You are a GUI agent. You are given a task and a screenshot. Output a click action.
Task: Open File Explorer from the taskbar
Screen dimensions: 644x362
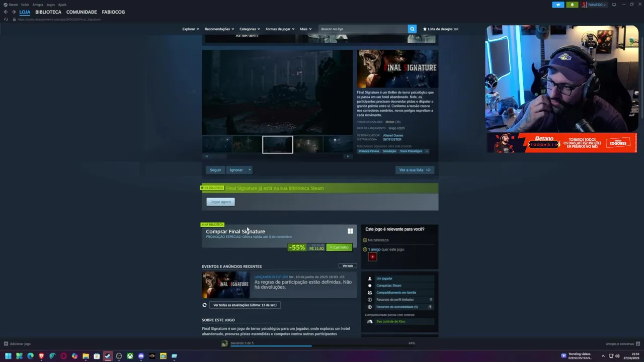[86, 356]
